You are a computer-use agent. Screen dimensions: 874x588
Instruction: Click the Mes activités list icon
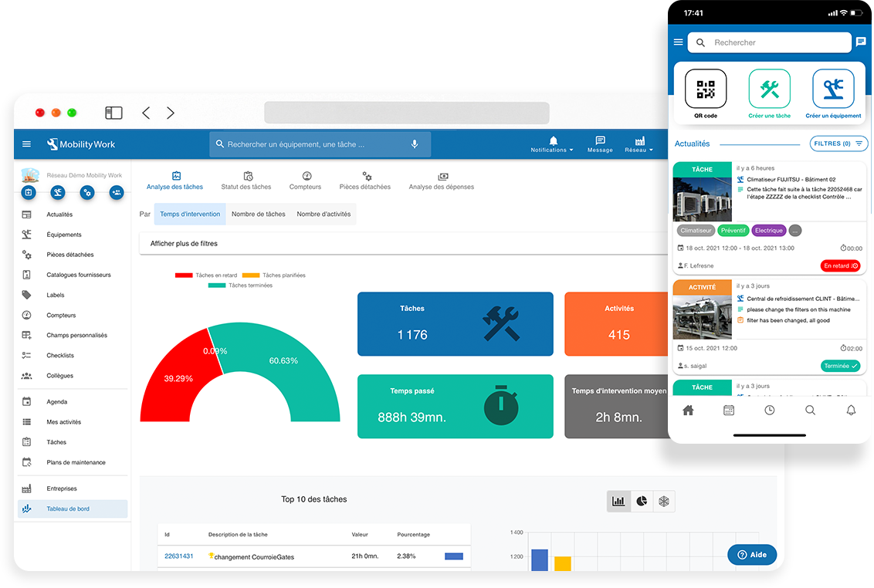(x=26, y=422)
